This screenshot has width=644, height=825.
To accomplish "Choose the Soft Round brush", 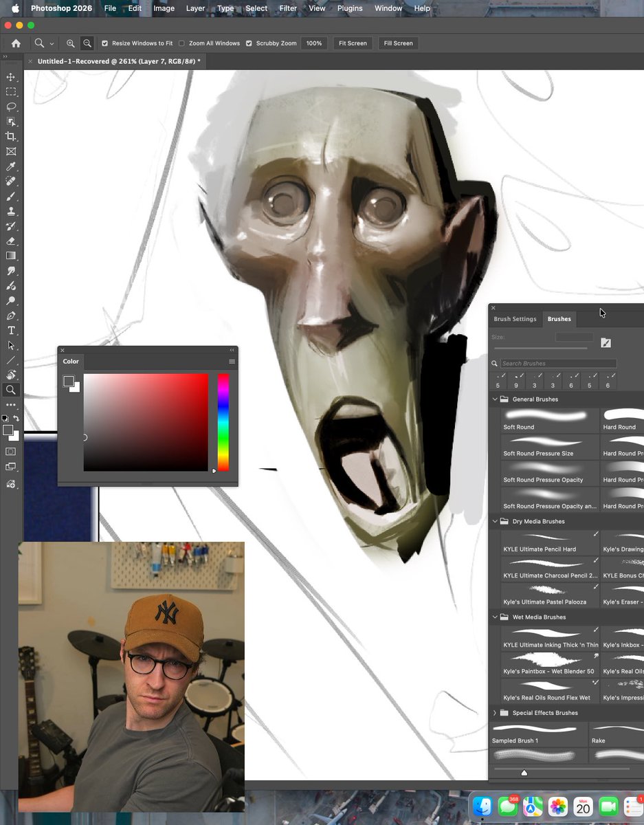I will pyautogui.click(x=550, y=420).
